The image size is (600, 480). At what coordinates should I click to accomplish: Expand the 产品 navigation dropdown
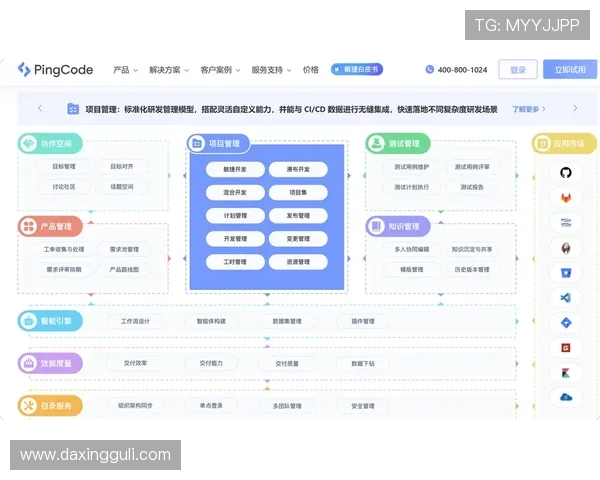point(126,70)
